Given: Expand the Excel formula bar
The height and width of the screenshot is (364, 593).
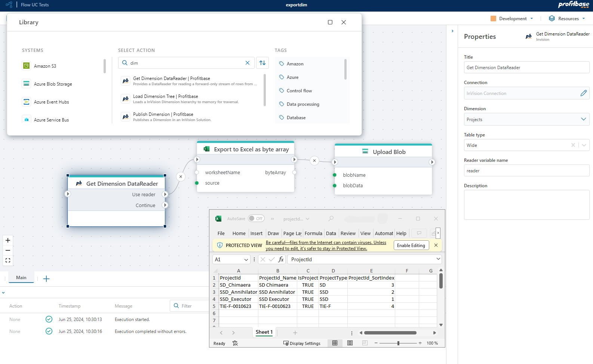Looking at the screenshot, I should (x=438, y=259).
